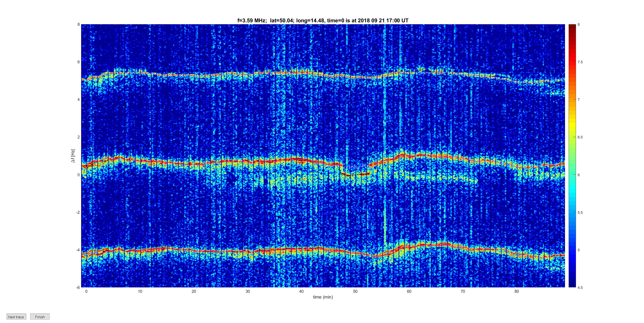
Task: Click the colorbar at value 6.5
Action: (x=572, y=137)
